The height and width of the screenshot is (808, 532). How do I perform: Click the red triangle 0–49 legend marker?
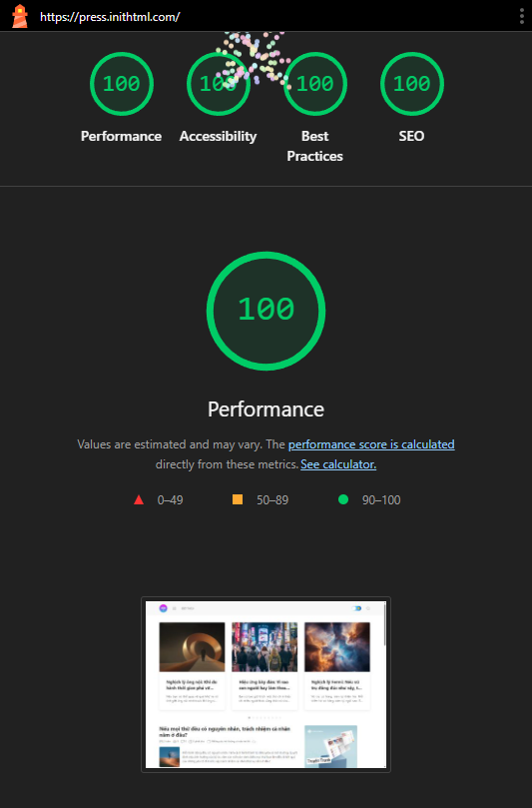coord(139,499)
